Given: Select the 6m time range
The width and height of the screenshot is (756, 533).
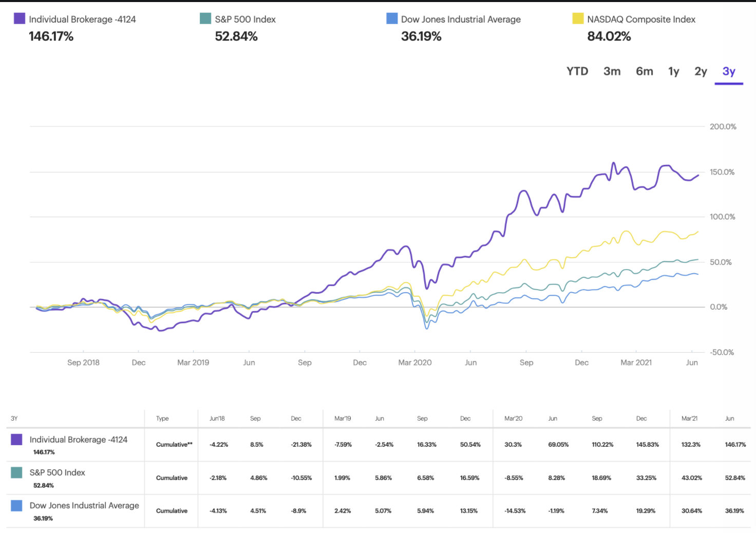Looking at the screenshot, I should click(644, 71).
